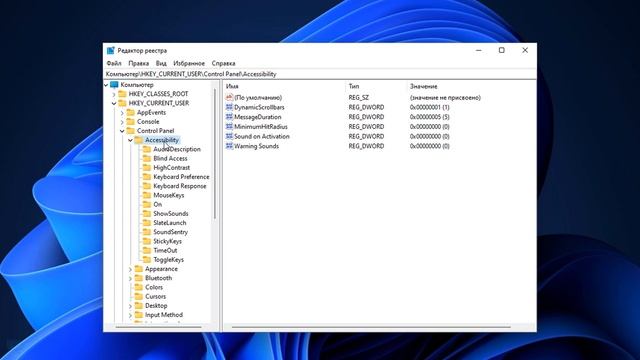Click the DWORD icon of MinimumHitRadius
The width and height of the screenshot is (640, 360).
click(229, 127)
